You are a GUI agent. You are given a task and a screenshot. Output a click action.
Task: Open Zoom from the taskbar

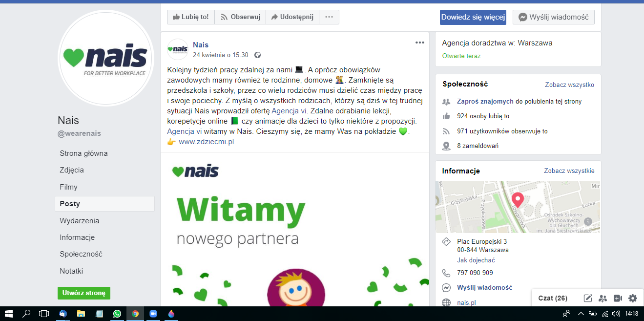[153, 314]
